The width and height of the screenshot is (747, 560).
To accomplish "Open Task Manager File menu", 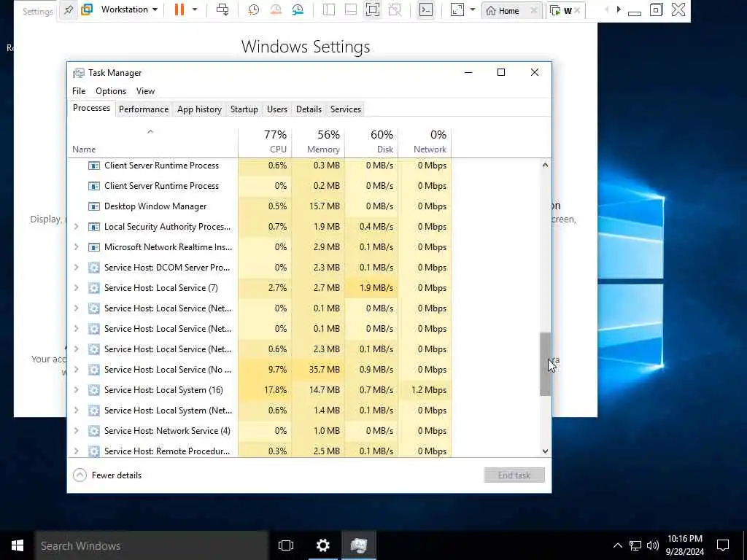I will (x=79, y=91).
